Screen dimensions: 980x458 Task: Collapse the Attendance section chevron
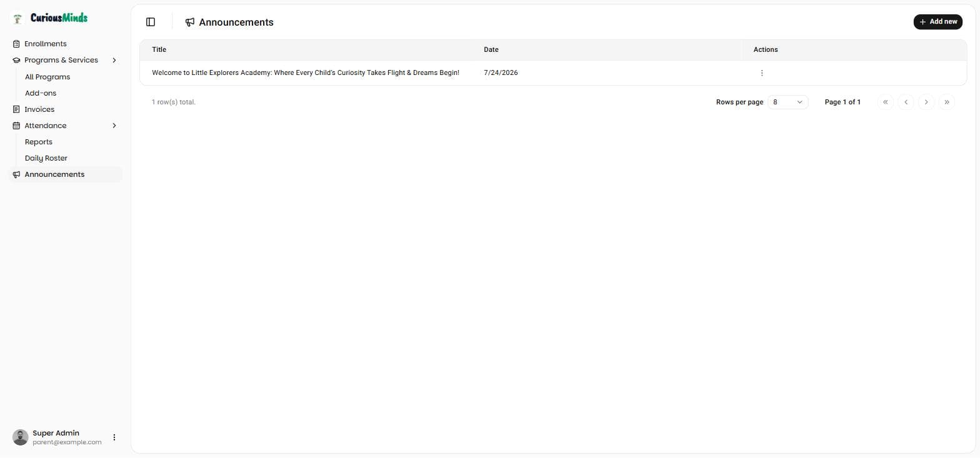coord(114,126)
